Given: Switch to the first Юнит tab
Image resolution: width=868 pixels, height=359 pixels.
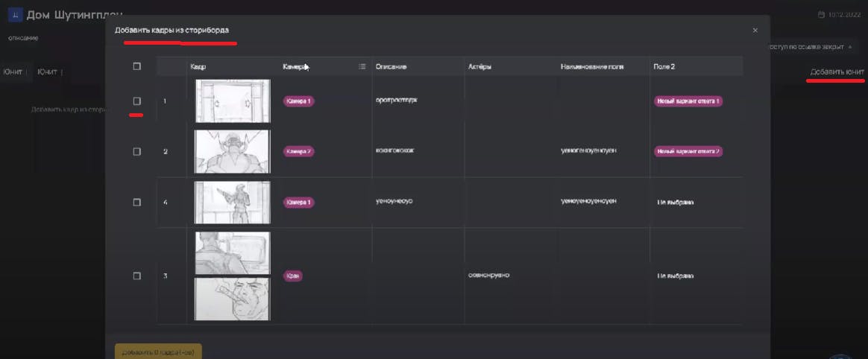Looking at the screenshot, I should tap(13, 72).
